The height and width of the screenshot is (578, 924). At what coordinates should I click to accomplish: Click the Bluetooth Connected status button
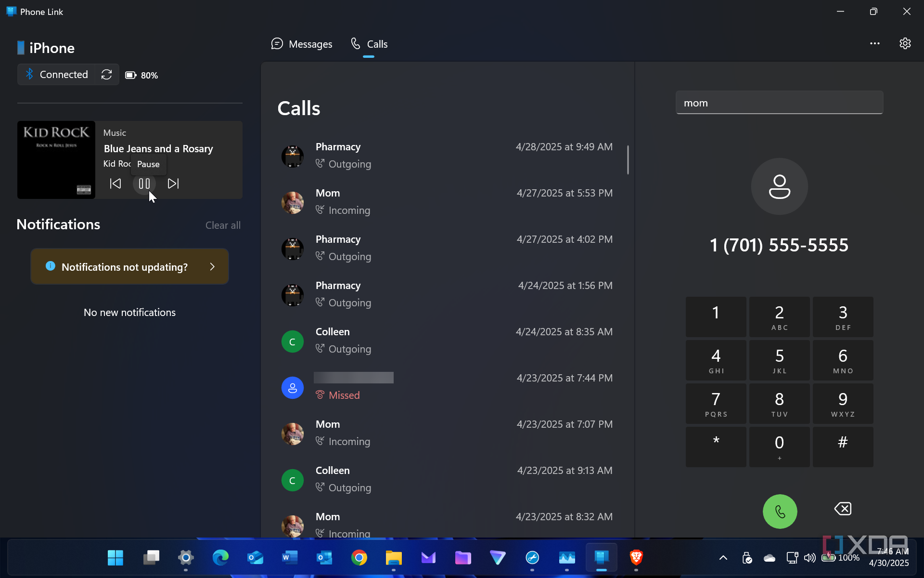click(56, 74)
